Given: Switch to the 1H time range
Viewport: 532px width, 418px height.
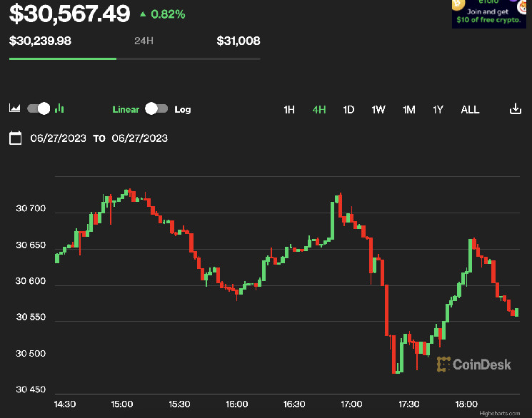Looking at the screenshot, I should 289,110.
